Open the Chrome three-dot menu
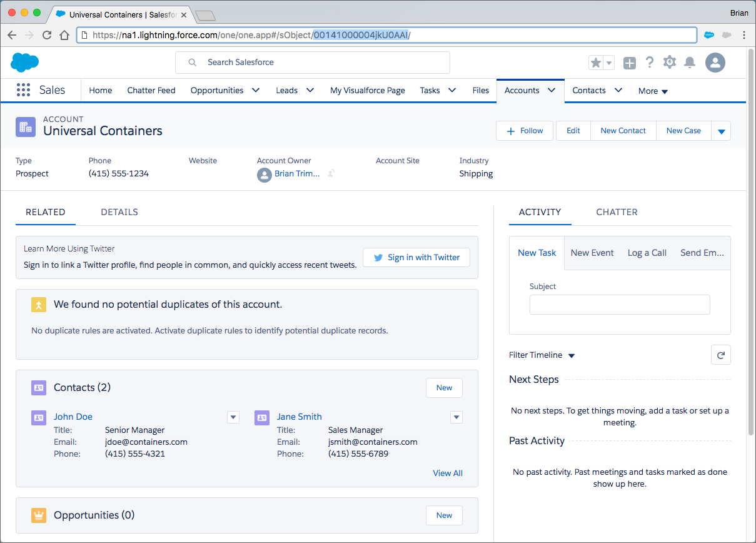This screenshot has height=543, width=756. [744, 35]
